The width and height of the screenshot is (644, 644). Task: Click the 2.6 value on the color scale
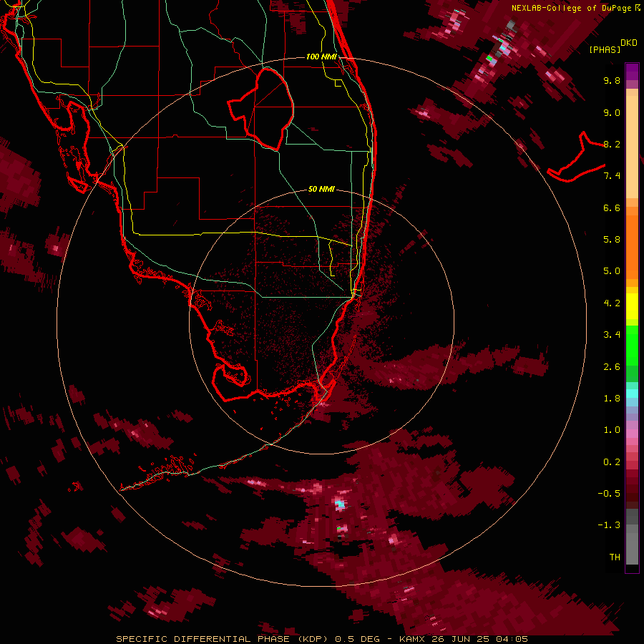[x=612, y=367]
